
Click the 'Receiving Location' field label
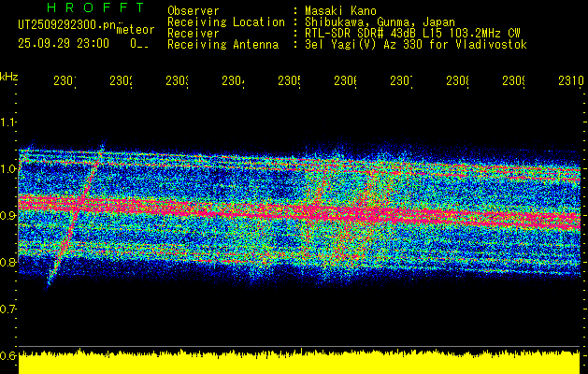pyautogui.click(x=226, y=22)
